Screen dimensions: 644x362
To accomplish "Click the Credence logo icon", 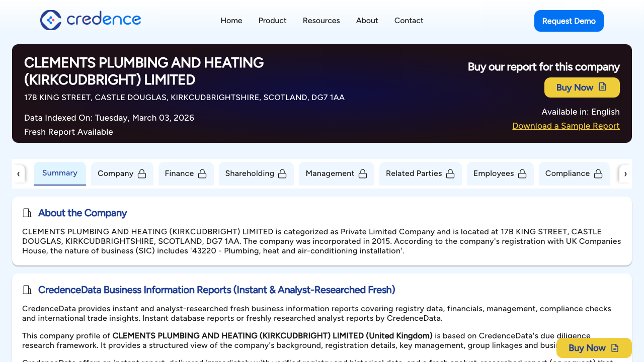I will click(x=50, y=20).
